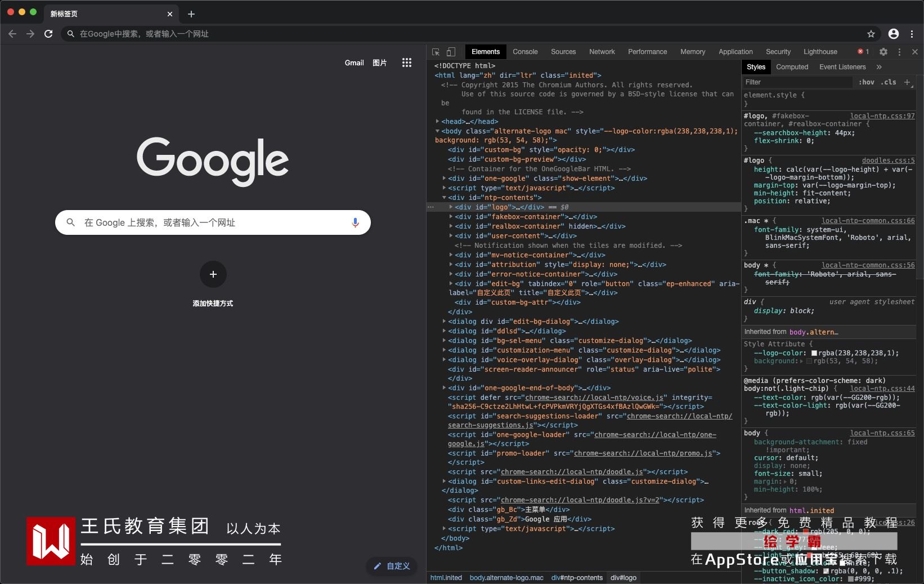Show more Styles pane tabs chevron

coord(879,67)
